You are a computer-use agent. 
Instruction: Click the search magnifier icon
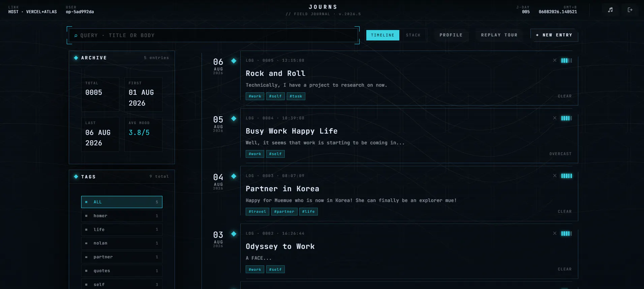pos(76,35)
